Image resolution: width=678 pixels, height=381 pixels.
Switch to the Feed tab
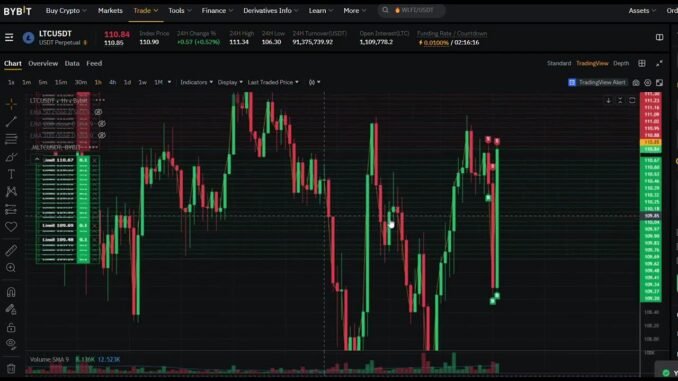coord(94,63)
